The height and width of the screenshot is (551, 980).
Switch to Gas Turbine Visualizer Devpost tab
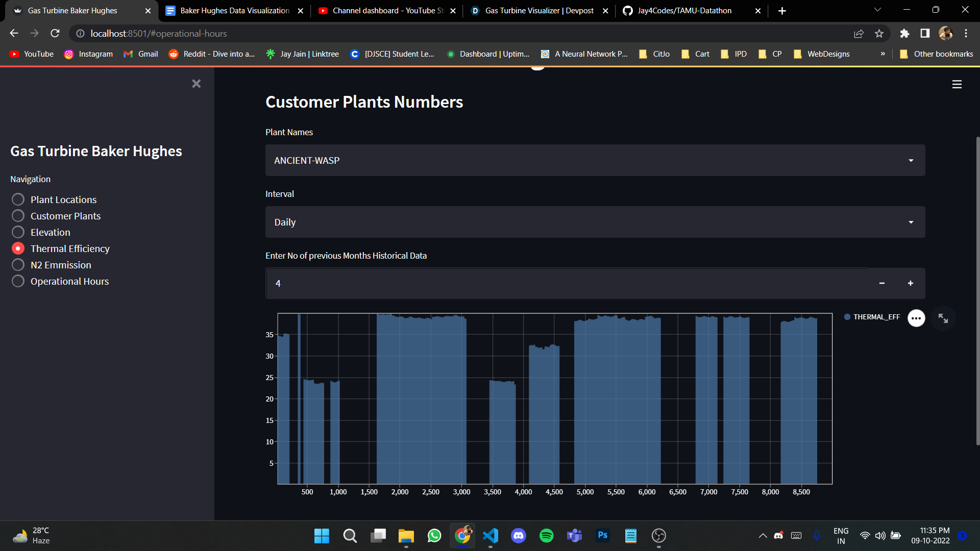click(539, 11)
